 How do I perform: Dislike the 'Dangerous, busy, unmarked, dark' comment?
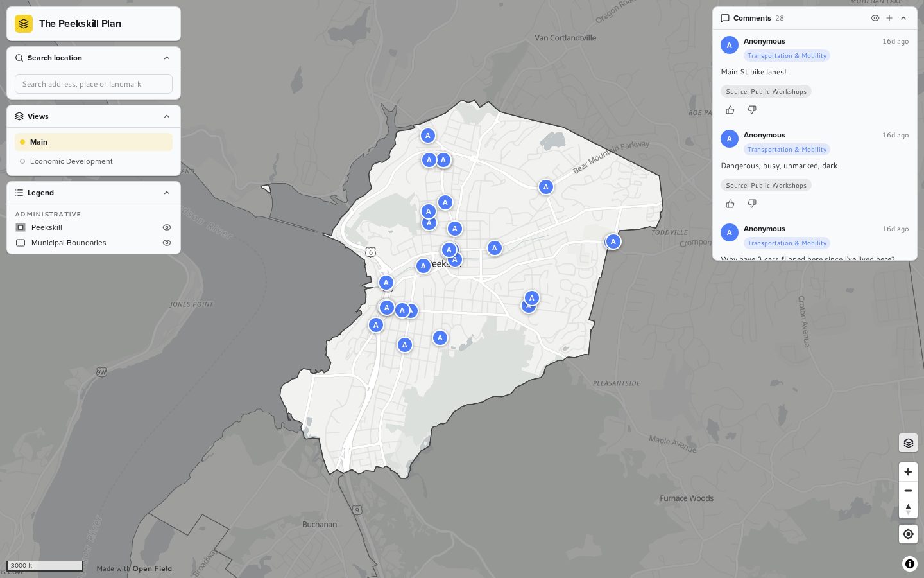[x=752, y=204]
